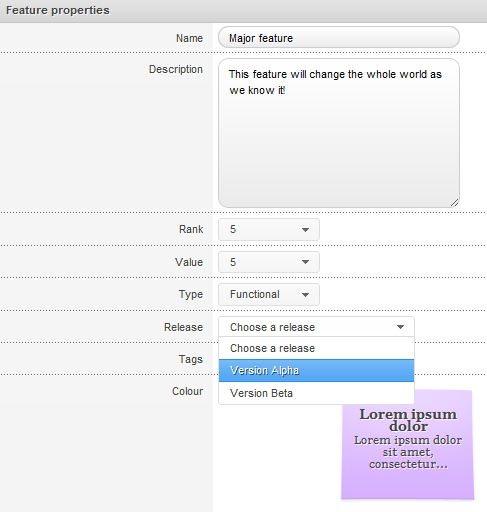This screenshot has width=487, height=512.
Task: Click the Name field label
Action: (189, 38)
